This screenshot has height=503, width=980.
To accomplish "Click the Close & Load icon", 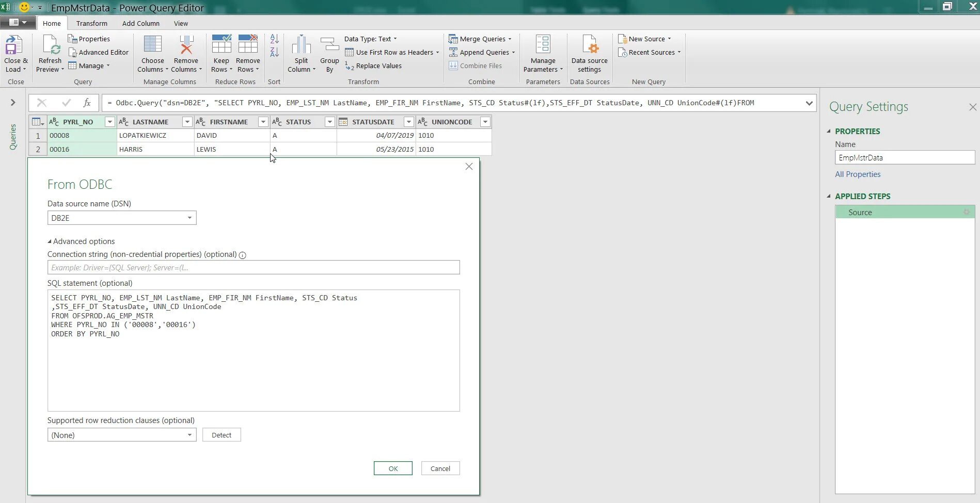I will [14, 45].
